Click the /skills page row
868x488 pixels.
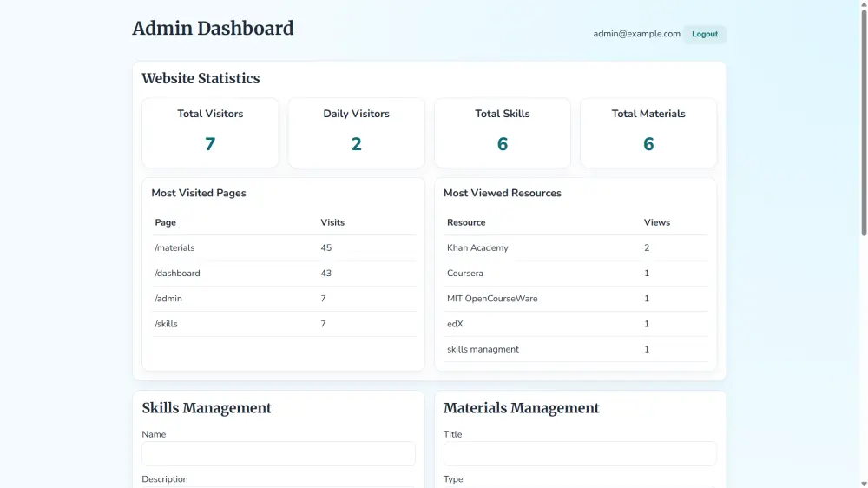click(283, 324)
